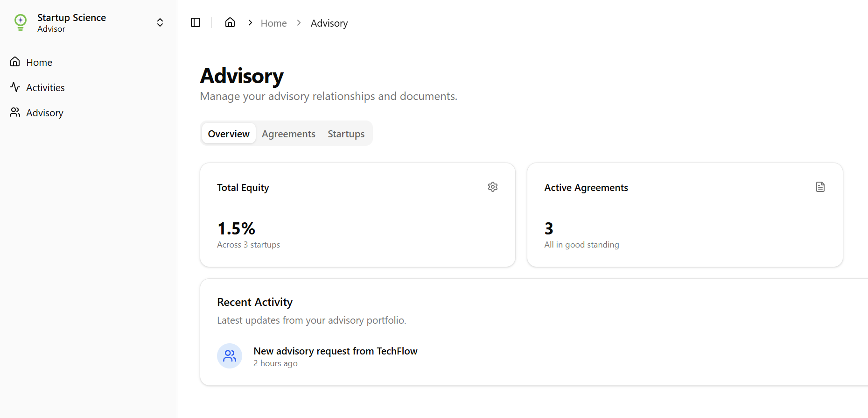868x418 pixels.
Task: Click the first breadcrumb chevron separator after home icon
Action: click(250, 22)
